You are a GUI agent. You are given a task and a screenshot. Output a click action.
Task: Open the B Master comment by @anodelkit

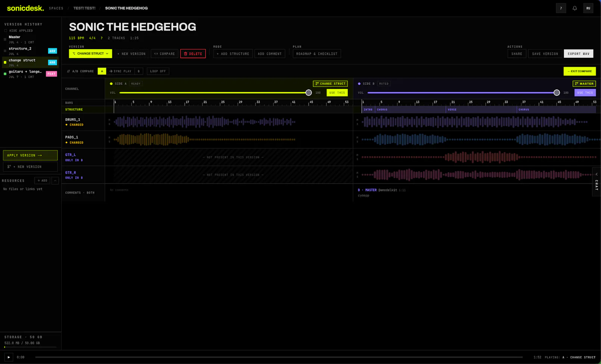click(382, 193)
